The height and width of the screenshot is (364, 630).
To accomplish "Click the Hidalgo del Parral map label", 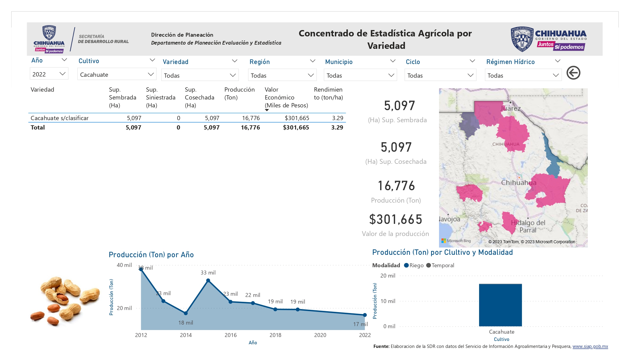I will (528, 226).
